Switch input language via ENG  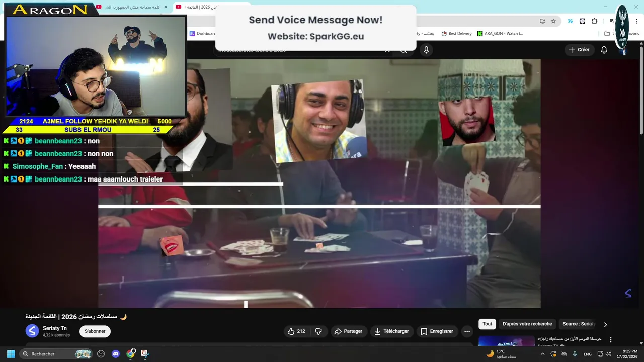587,354
